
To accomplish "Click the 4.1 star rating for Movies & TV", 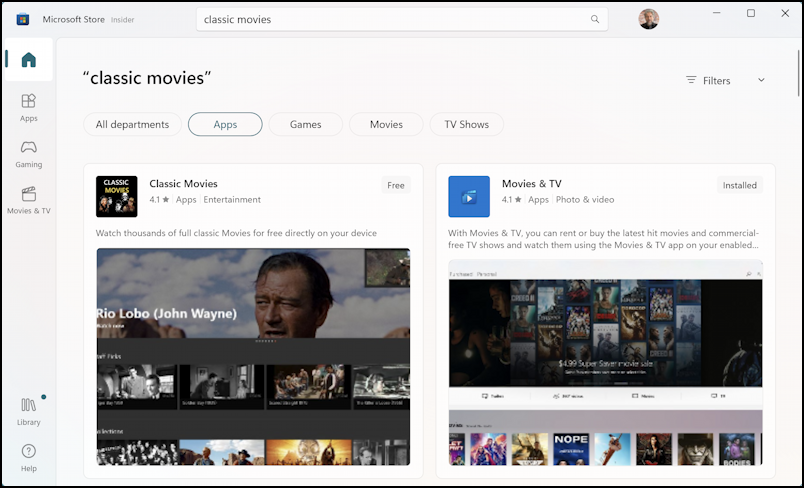I will (x=511, y=199).
